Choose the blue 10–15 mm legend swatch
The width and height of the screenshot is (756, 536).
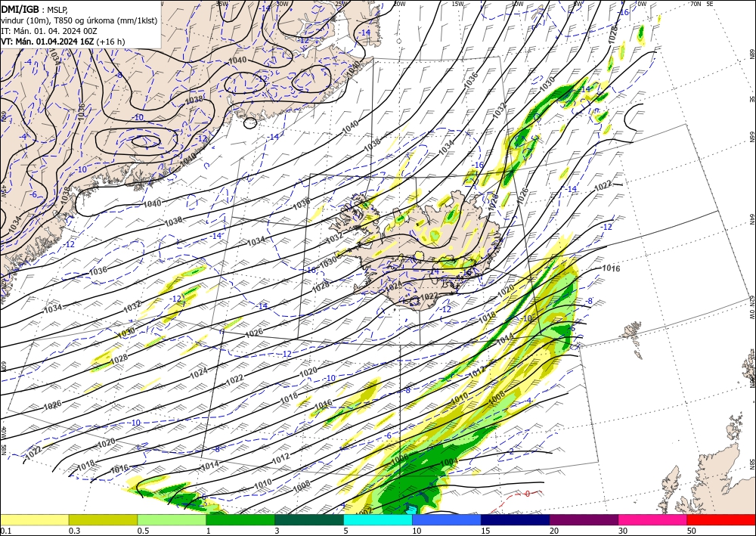click(447, 519)
